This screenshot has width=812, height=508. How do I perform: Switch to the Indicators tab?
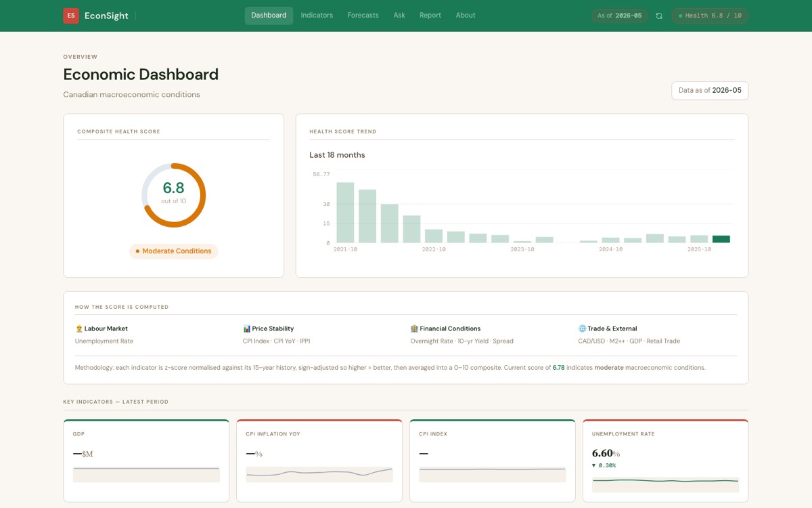click(x=317, y=16)
